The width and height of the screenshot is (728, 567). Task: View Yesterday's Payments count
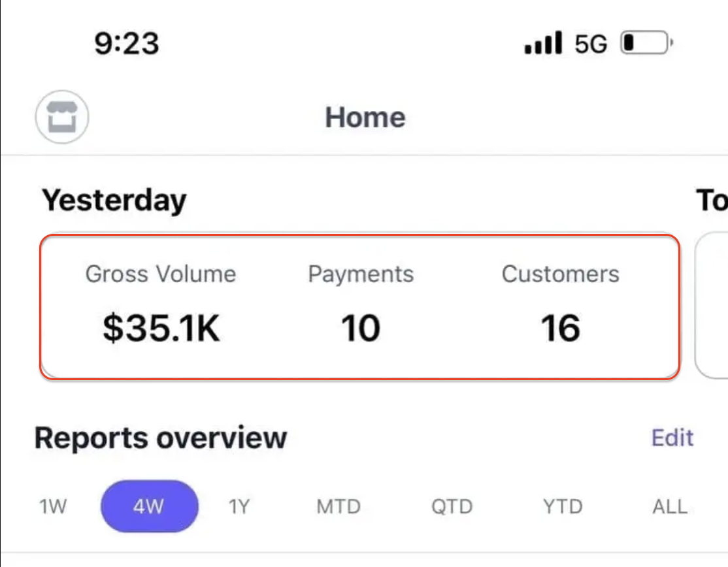(x=361, y=328)
